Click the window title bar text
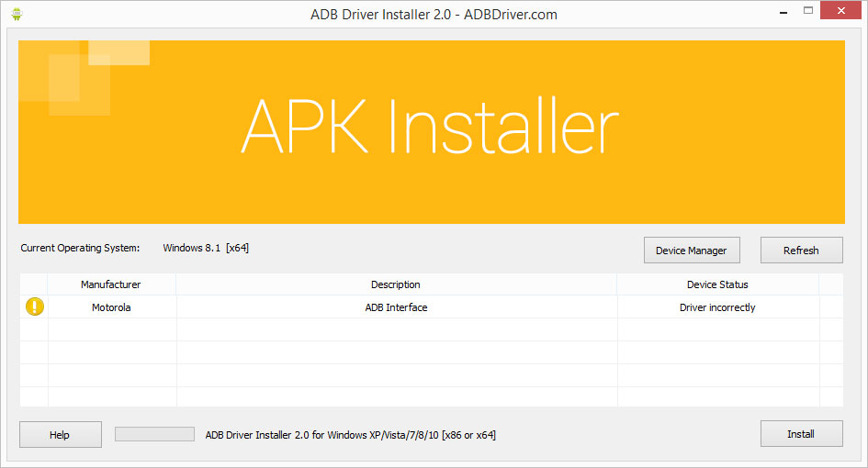 (x=434, y=14)
